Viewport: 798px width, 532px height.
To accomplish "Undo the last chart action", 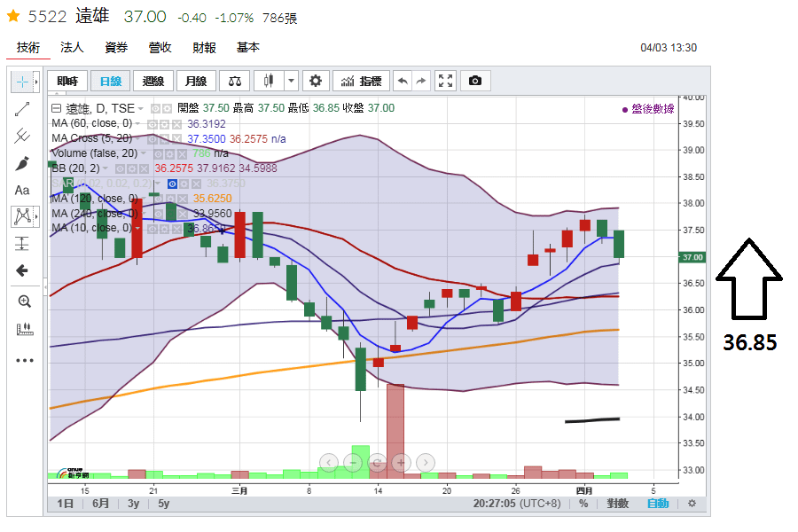I will 403,81.
